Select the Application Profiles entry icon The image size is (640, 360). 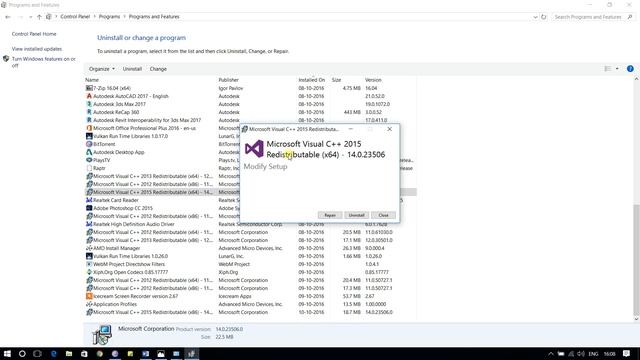(x=89, y=304)
